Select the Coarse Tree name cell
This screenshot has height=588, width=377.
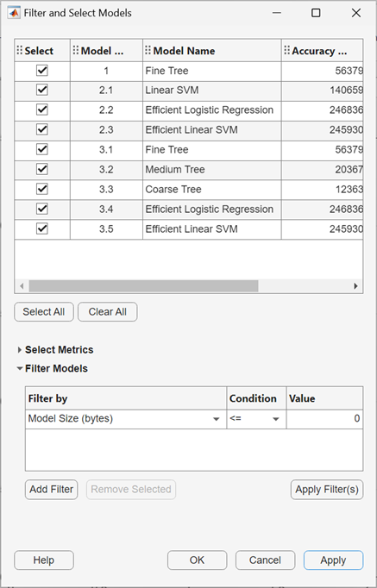pyautogui.click(x=212, y=189)
